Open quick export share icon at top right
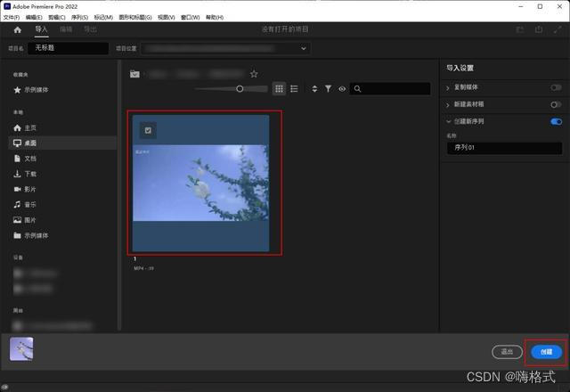 pyautogui.click(x=539, y=29)
